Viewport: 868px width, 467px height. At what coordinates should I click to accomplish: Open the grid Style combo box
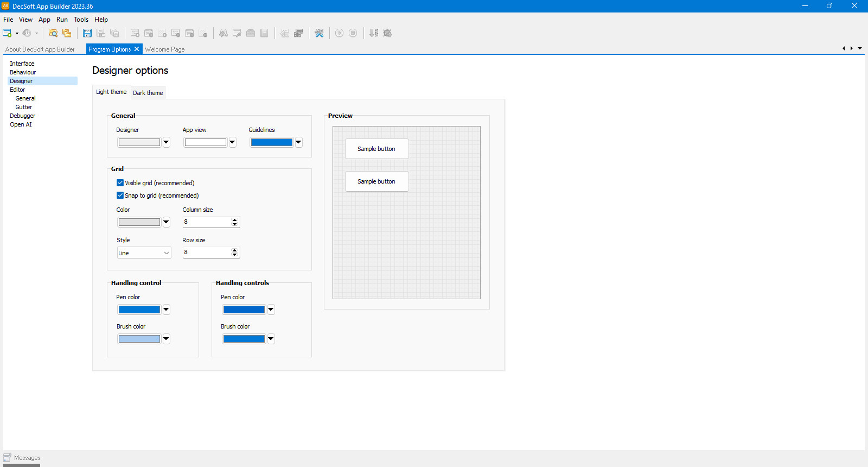click(144, 253)
